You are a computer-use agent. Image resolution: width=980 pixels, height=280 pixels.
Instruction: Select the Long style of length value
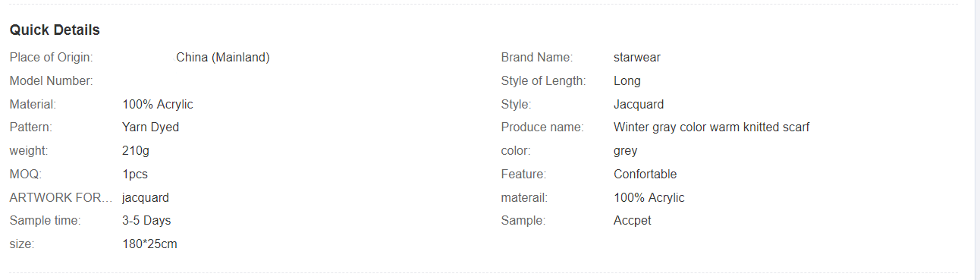point(627,81)
